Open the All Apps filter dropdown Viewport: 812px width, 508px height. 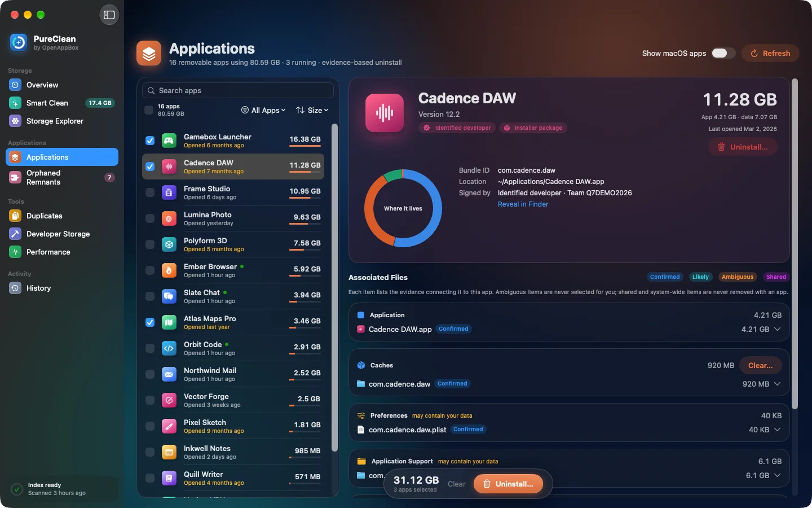pyautogui.click(x=263, y=110)
